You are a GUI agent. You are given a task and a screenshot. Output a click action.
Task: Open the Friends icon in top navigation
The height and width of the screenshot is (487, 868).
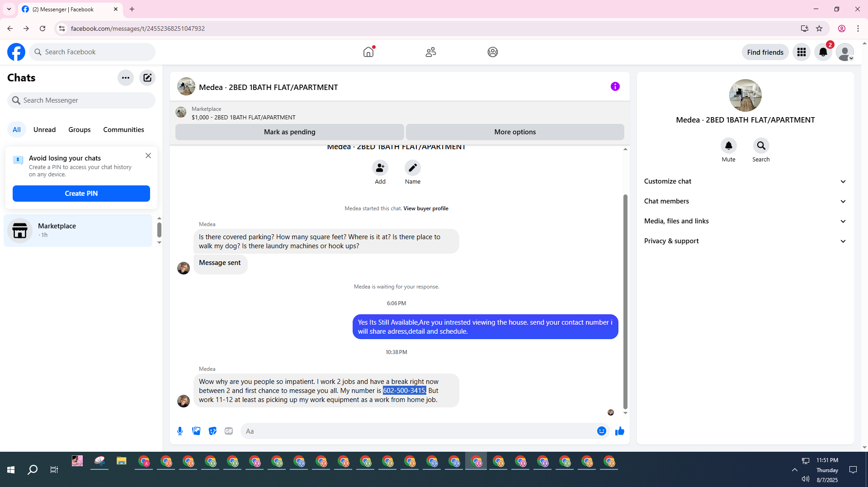[x=431, y=52]
